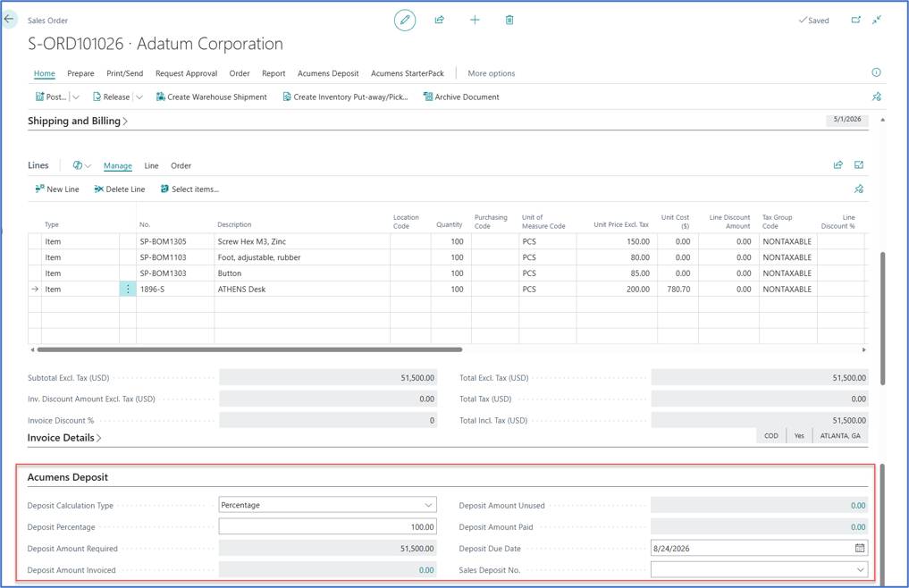Open the Report tab
The width and height of the screenshot is (909, 588).
[274, 73]
